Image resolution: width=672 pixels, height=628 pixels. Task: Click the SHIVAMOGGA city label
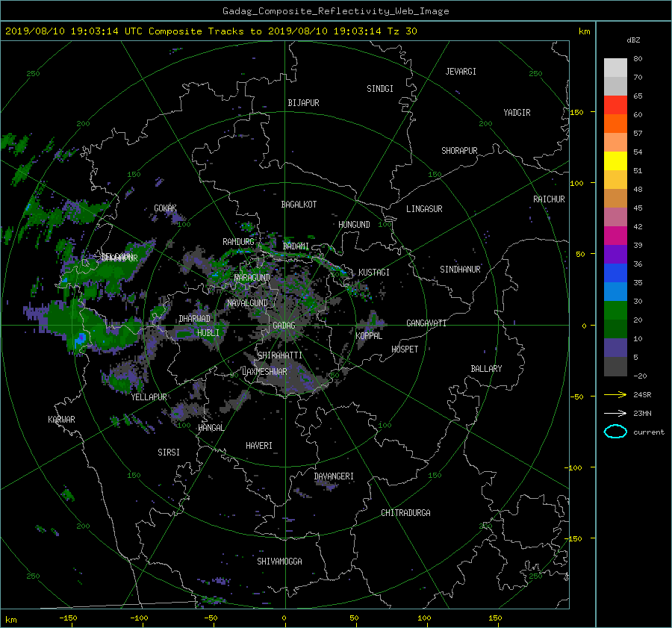coord(279,562)
